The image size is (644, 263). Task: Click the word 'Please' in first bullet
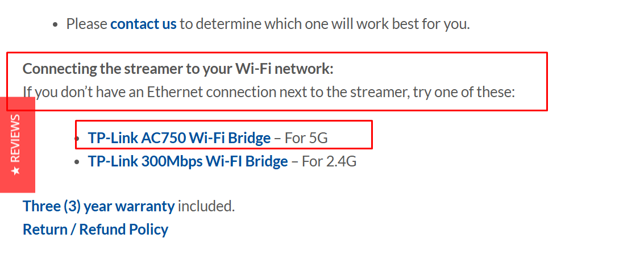86,24
